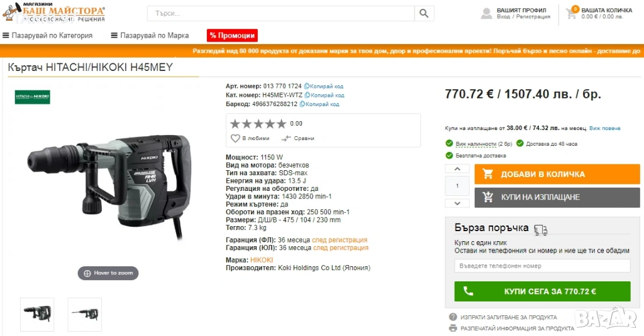
Task: Click the Сравни compare arrows icon
Action: coord(286,138)
